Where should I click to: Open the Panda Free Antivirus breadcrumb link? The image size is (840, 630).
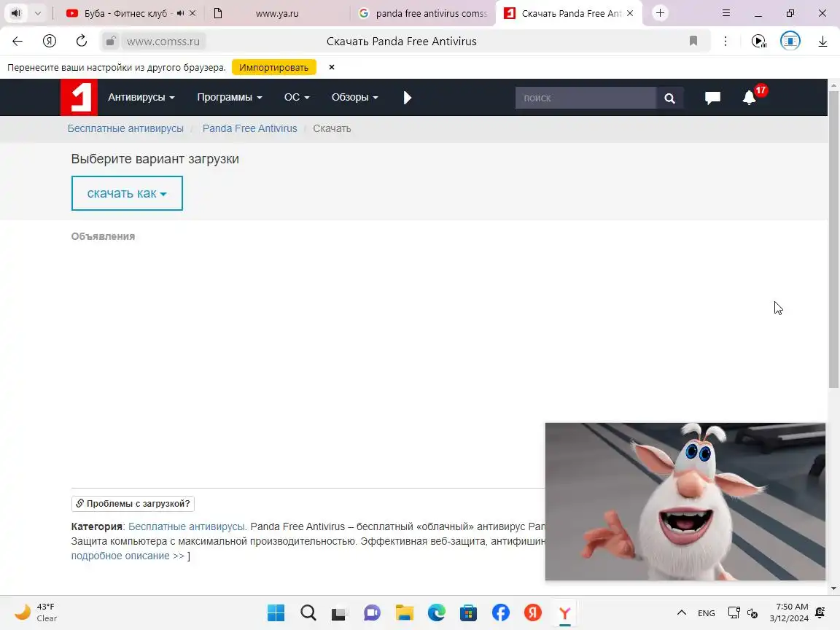coord(249,128)
